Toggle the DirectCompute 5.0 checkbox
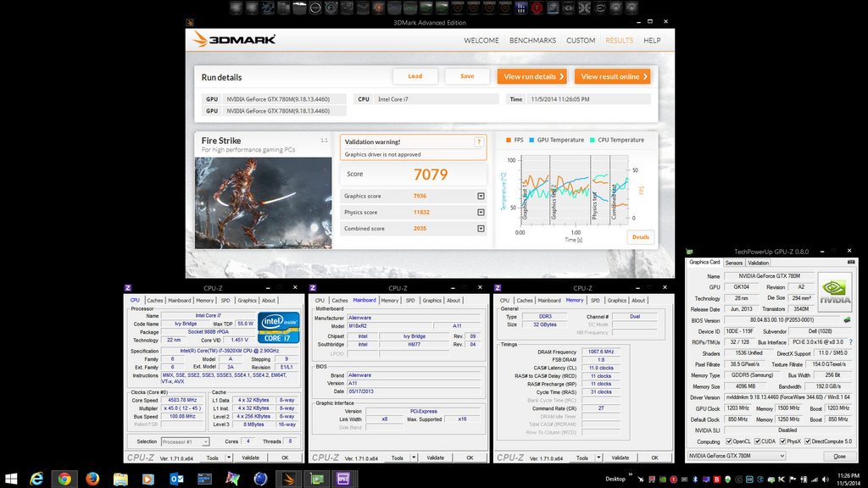The image size is (868, 488). click(808, 441)
